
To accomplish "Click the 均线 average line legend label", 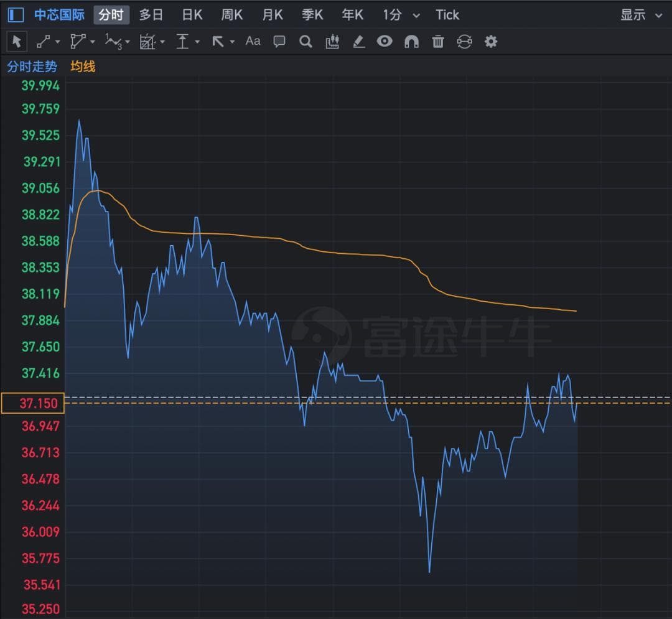I will 83,67.
